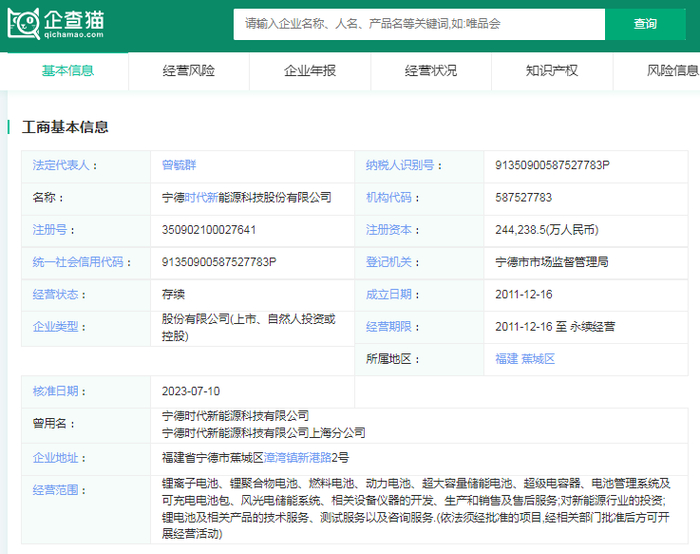Open the 知识产权 tab
This screenshot has height=554, width=700.
coord(551,70)
